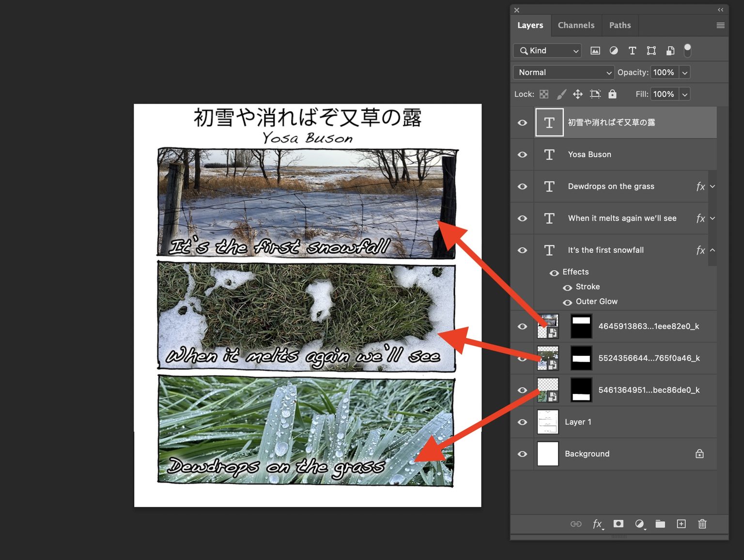Click mask thumbnail of 5524356644 layer
This screenshot has height=560, width=744.
point(581,358)
